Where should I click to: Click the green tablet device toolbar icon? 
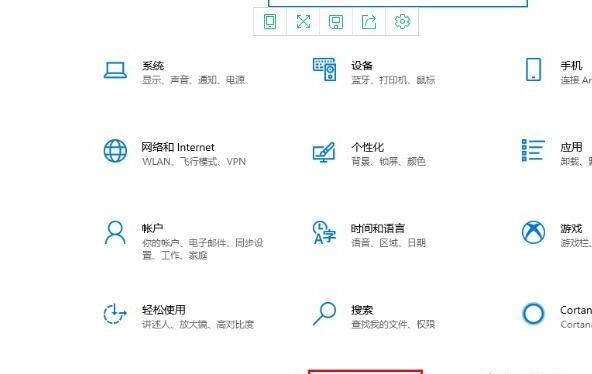click(x=270, y=22)
